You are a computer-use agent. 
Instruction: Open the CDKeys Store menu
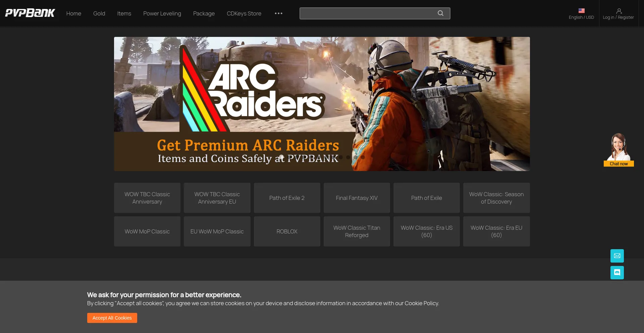coord(244,13)
